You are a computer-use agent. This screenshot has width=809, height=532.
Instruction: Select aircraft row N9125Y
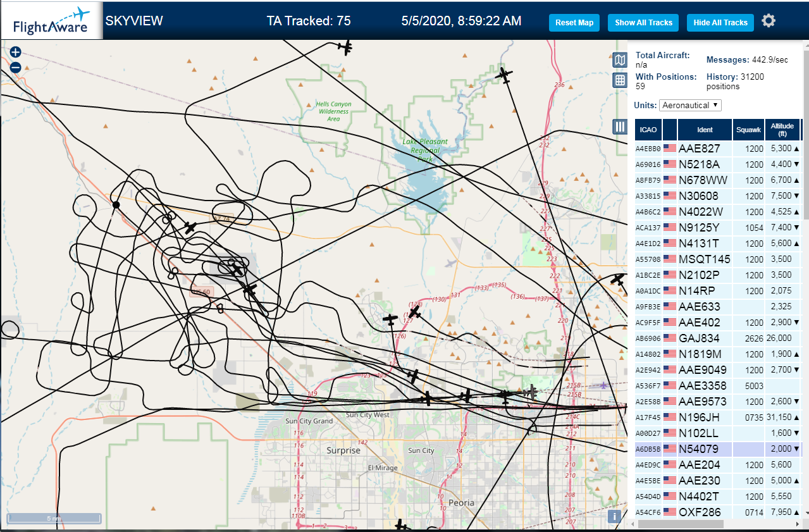click(718, 228)
